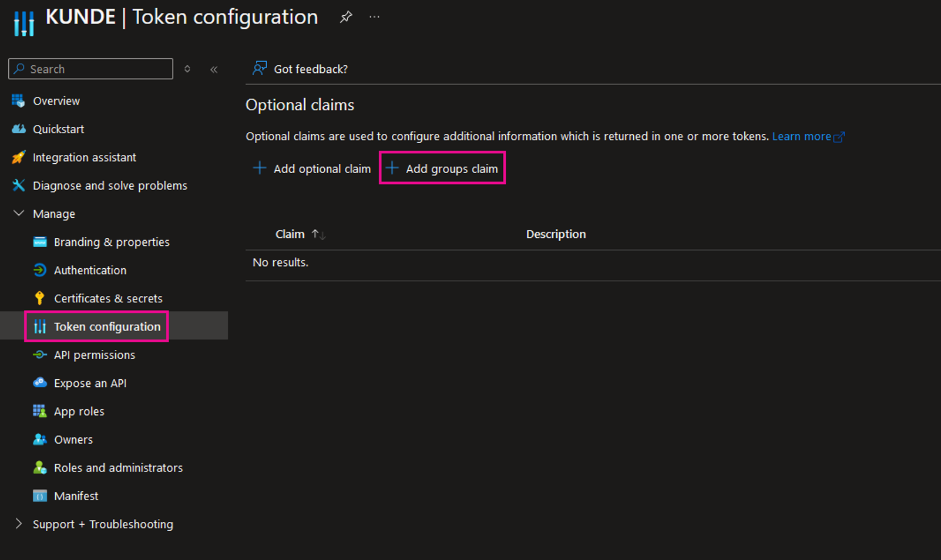Click Add optional claim button

point(312,168)
